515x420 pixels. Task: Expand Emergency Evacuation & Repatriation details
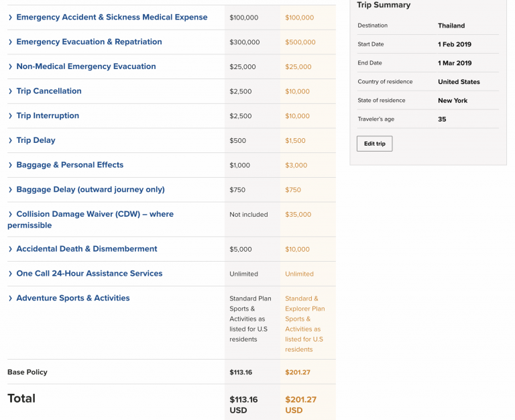[x=89, y=42]
